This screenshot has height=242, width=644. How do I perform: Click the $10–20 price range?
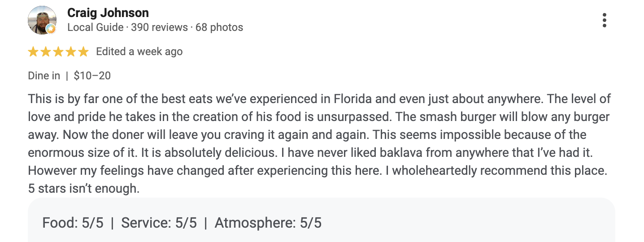pyautogui.click(x=92, y=76)
